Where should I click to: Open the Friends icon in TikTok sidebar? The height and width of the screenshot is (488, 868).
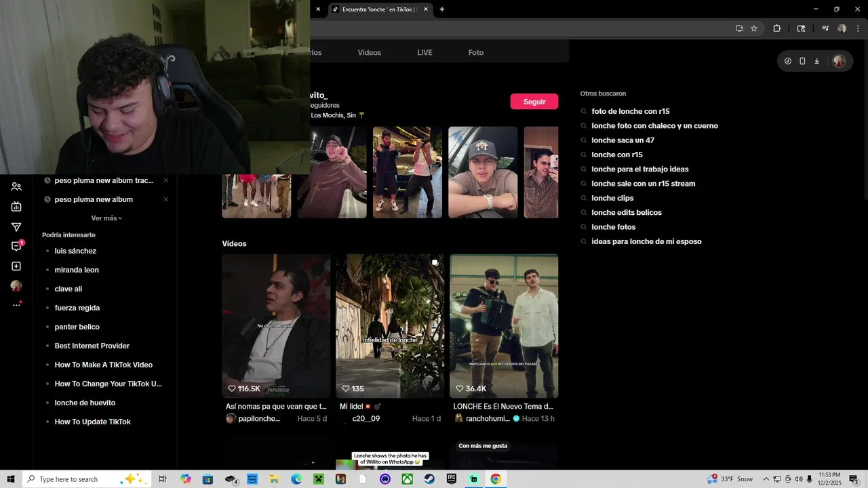tap(16, 187)
